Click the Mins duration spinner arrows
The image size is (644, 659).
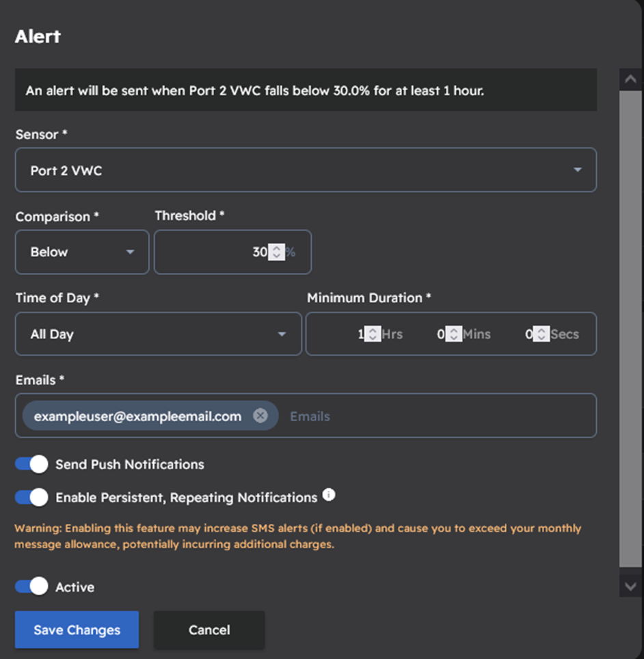(454, 334)
